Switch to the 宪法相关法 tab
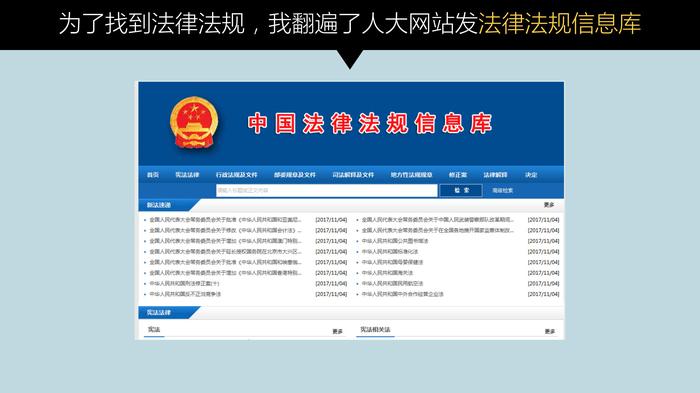Screen dimensions: 700x393 pyautogui.click(x=375, y=330)
